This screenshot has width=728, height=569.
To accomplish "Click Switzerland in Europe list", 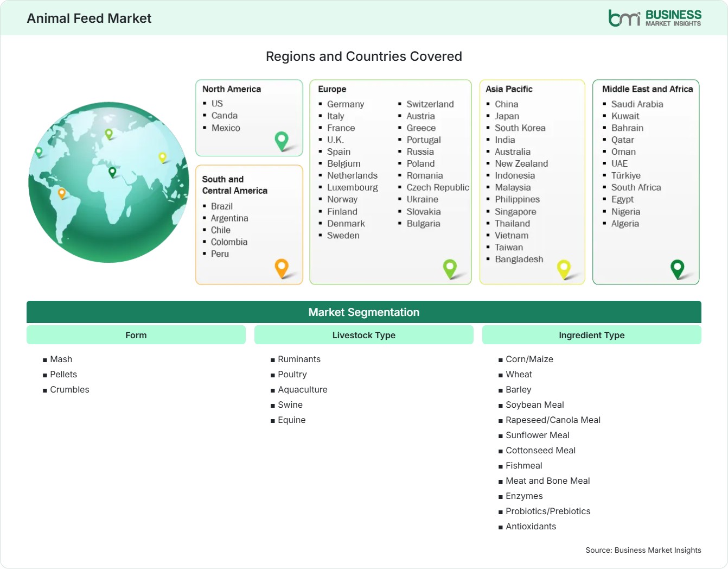I will (430, 104).
